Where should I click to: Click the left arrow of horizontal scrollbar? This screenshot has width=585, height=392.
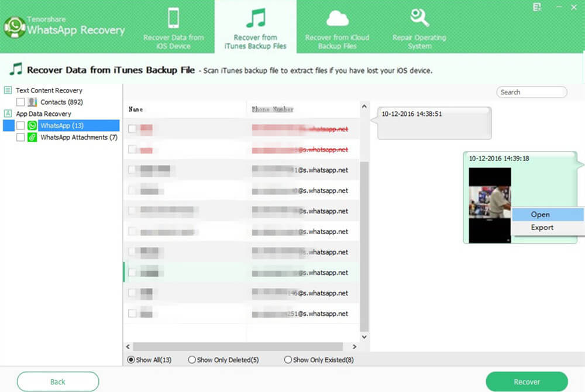click(128, 346)
